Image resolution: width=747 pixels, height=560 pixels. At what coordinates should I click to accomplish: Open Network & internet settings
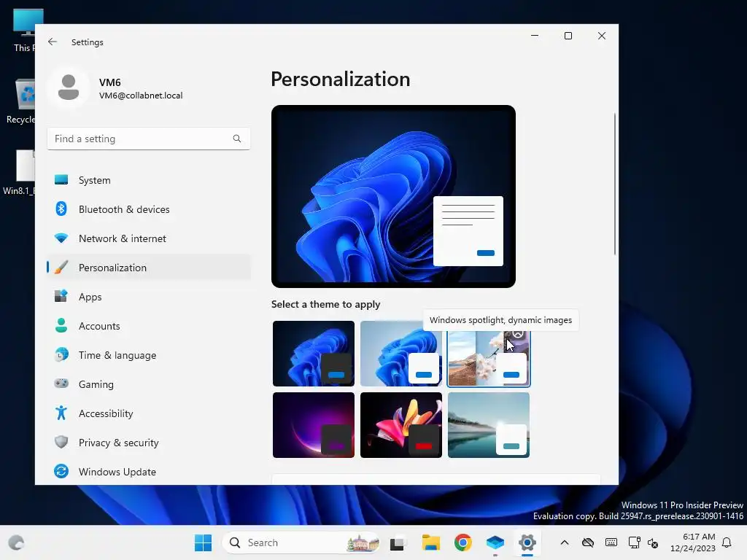pyautogui.click(x=148, y=238)
